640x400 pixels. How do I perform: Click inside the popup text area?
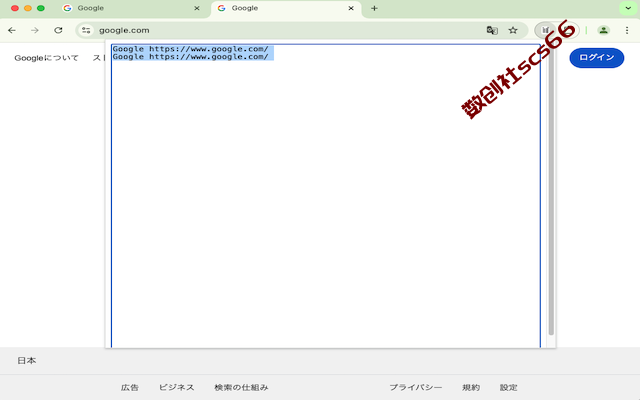click(326, 196)
